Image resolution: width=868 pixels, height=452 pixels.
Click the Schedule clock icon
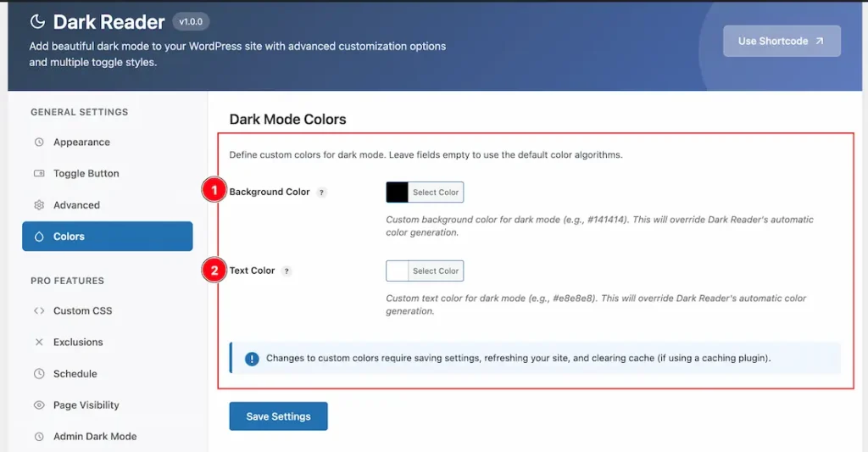coord(39,373)
